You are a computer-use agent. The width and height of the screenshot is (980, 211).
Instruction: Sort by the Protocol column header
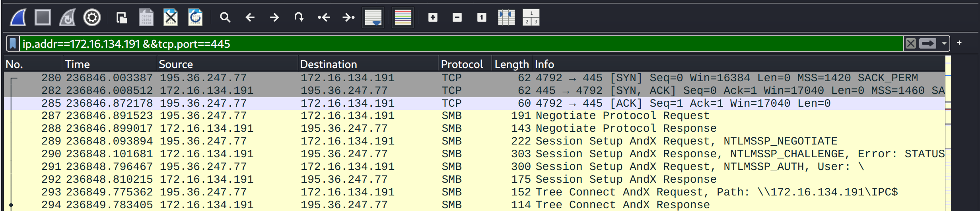pyautogui.click(x=465, y=64)
